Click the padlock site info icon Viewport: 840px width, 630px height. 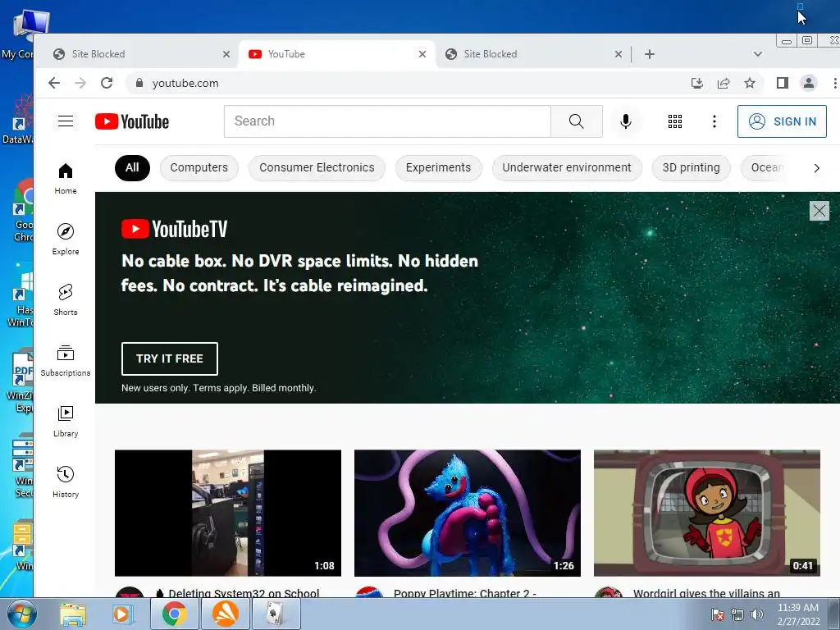tap(139, 83)
